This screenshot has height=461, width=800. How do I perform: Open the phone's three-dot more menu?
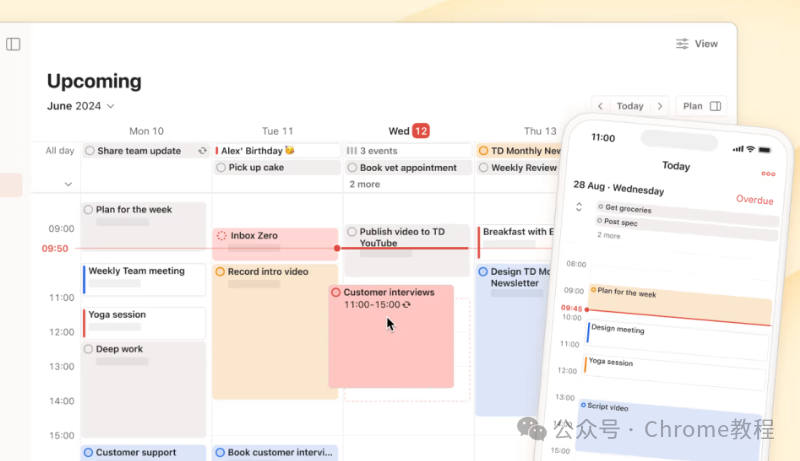pos(768,174)
